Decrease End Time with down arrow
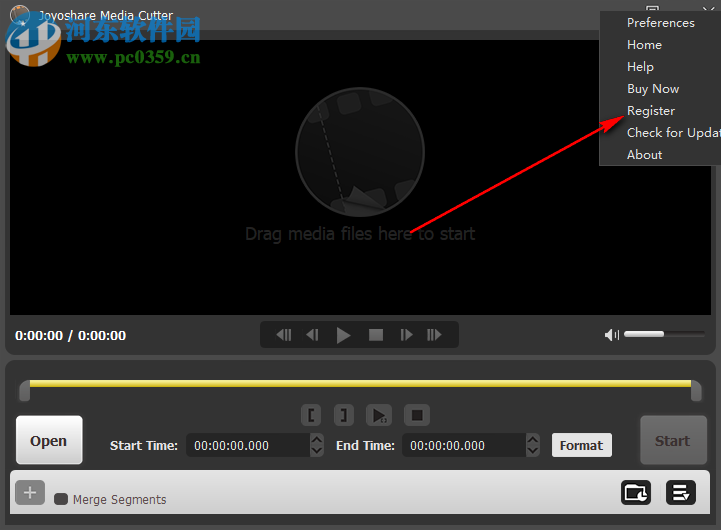Screen dimensions: 721x530 pyautogui.click(x=532, y=451)
